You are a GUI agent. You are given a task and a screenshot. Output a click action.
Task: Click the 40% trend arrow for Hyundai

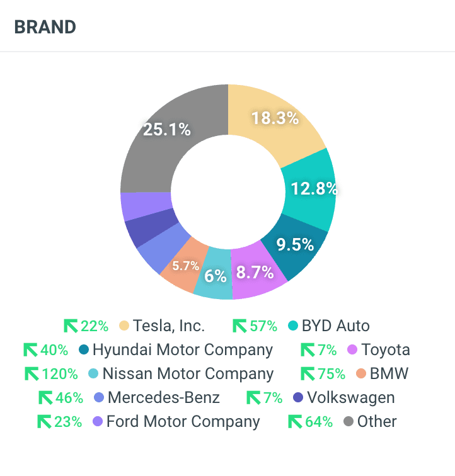[x=31, y=349]
